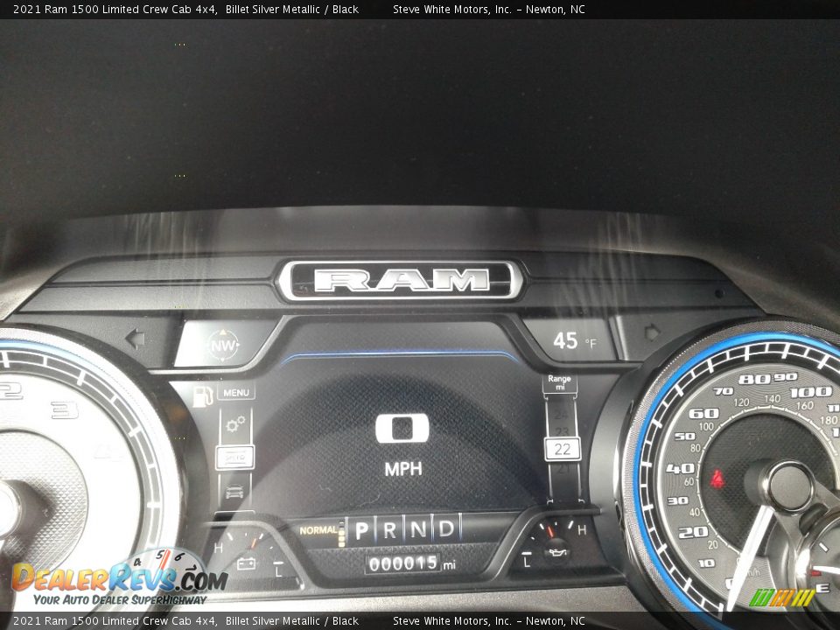Image resolution: width=840 pixels, height=630 pixels.
Task: Open the MENU label
Action: pyautogui.click(x=236, y=391)
